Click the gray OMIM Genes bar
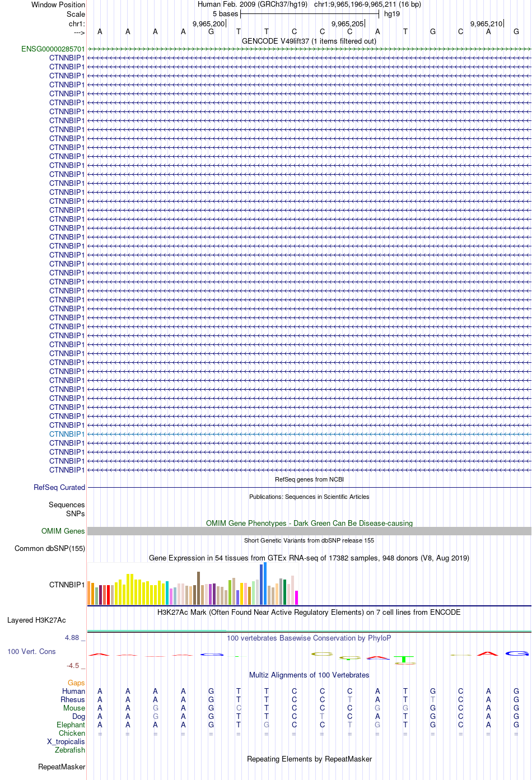 click(309, 531)
